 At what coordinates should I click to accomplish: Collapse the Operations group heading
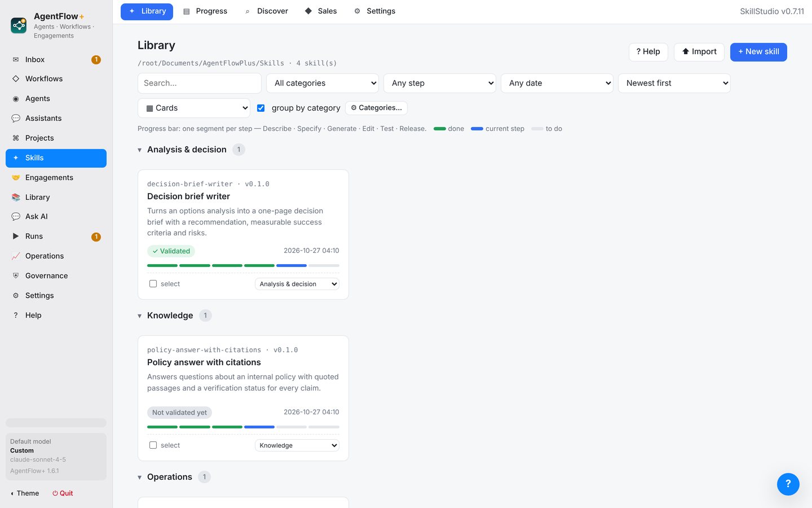pyautogui.click(x=139, y=478)
